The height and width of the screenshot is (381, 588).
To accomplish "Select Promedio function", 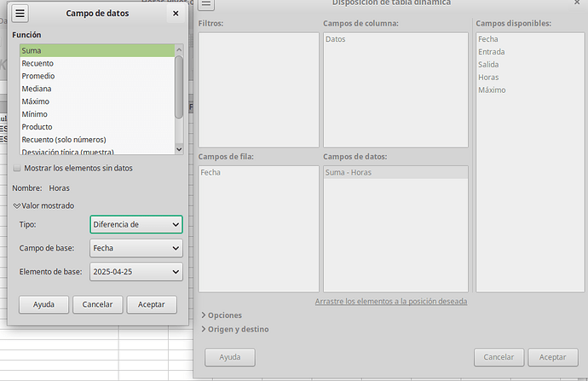I will (x=97, y=76).
